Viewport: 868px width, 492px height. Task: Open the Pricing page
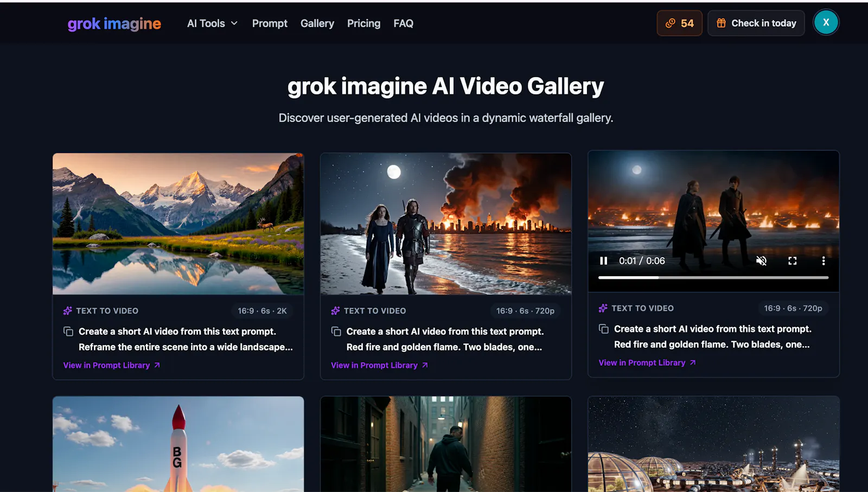(x=363, y=23)
